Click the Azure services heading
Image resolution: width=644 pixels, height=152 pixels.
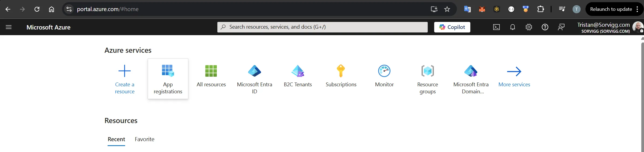point(128,50)
